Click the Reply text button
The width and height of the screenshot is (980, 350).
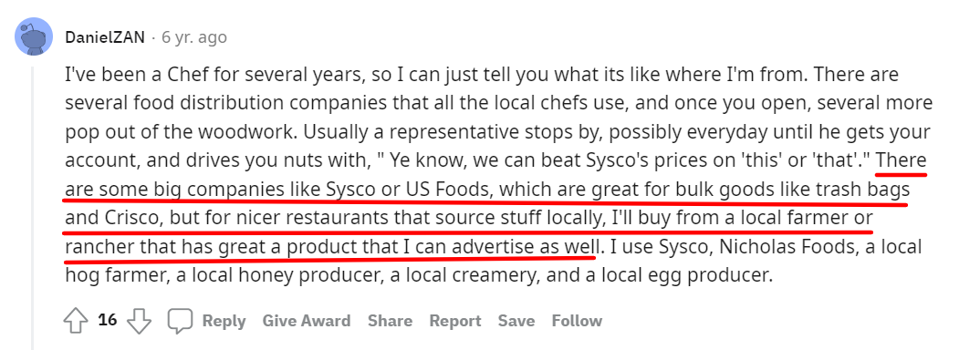coord(224,322)
